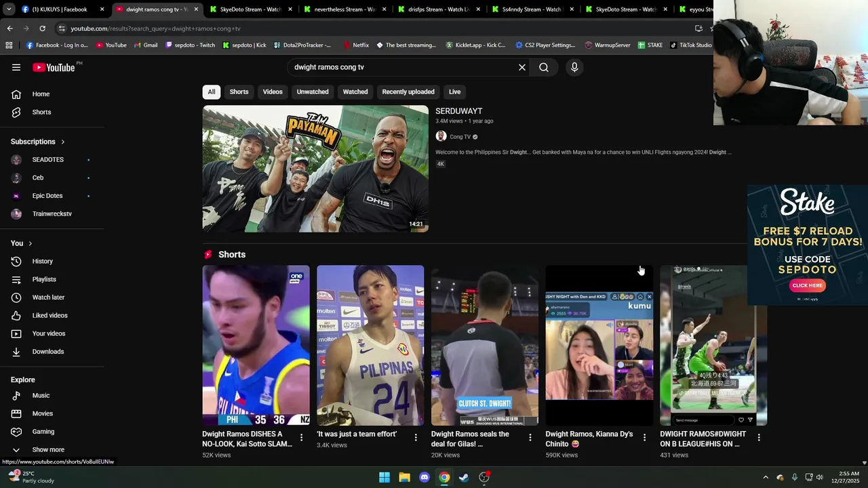Open the SERDUWAYT video title
The image size is (868, 488).
[x=459, y=111]
